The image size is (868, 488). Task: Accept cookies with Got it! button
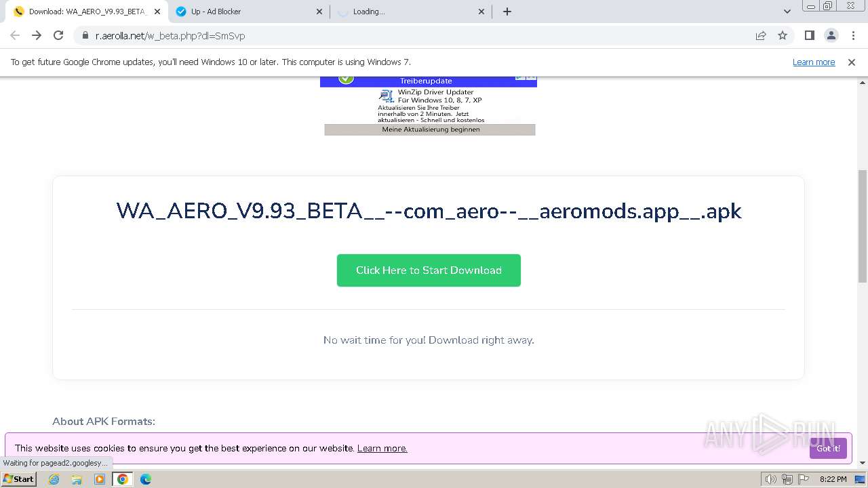pos(828,448)
